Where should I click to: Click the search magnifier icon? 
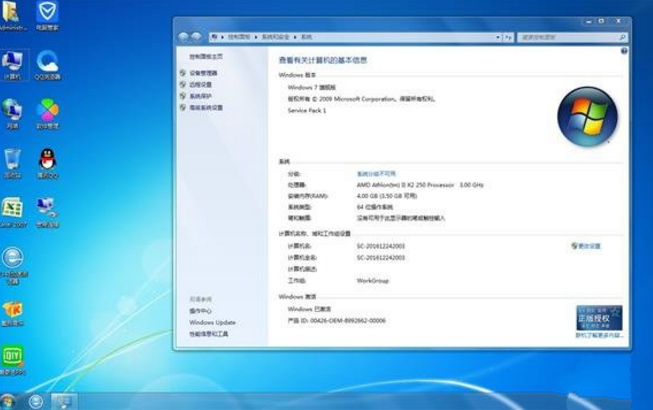(622, 37)
